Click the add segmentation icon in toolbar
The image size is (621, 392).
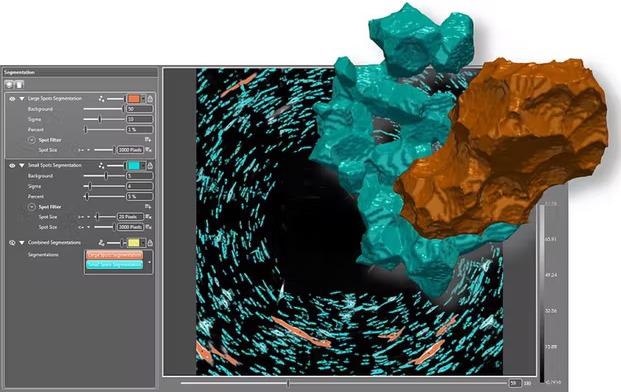coord(9,84)
